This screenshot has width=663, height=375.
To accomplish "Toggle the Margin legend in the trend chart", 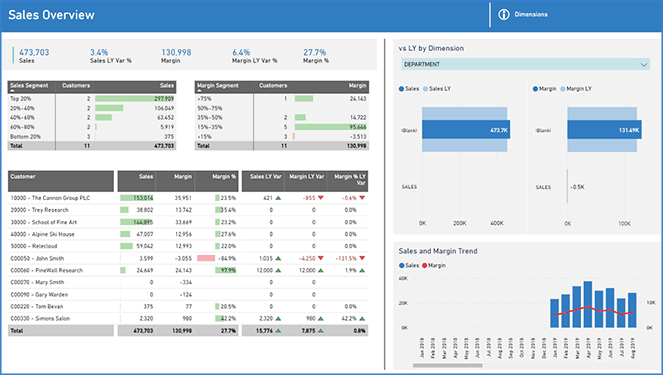I will pos(434,266).
